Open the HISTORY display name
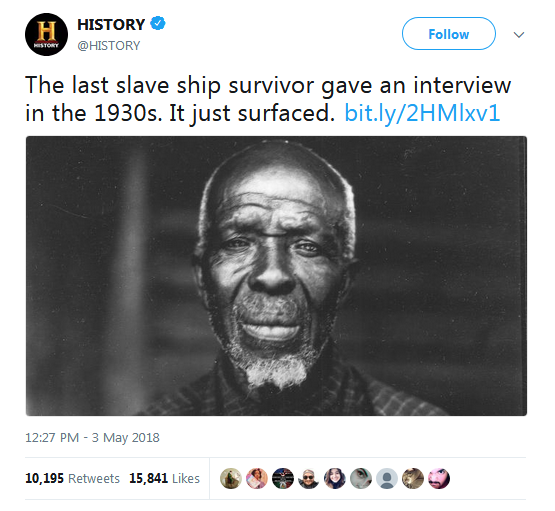Screen dimensions: 555x511 [x=111, y=24]
